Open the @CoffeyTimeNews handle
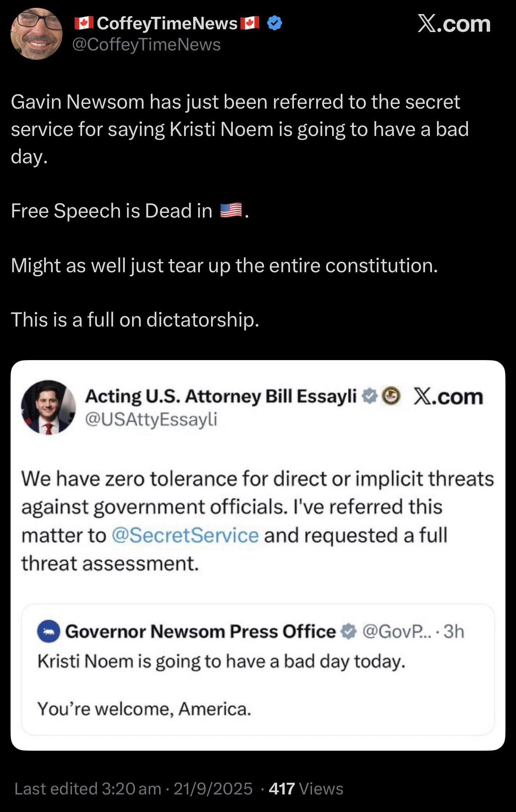 pyautogui.click(x=147, y=45)
